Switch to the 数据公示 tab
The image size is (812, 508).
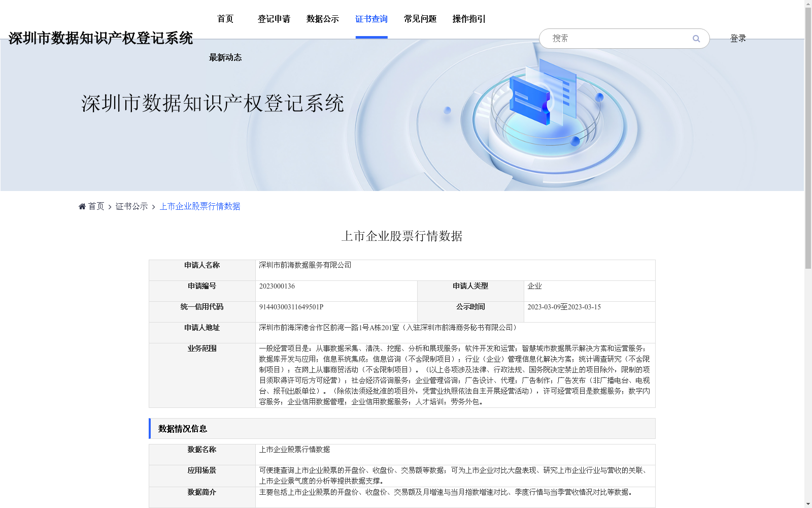pyautogui.click(x=322, y=19)
